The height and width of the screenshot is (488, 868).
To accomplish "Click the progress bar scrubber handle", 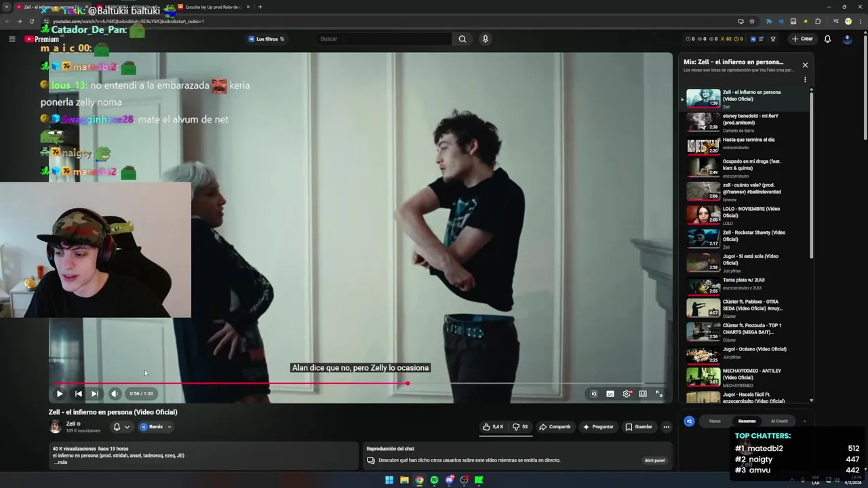I will (408, 384).
